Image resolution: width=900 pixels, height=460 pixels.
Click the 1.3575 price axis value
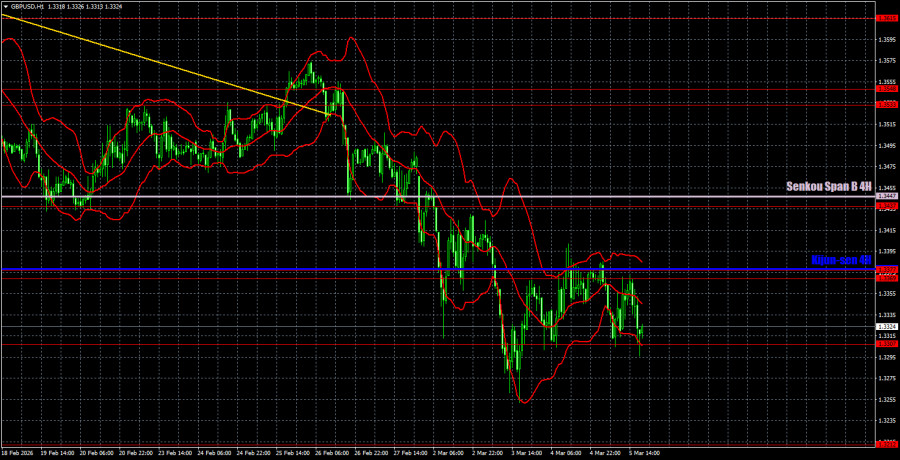click(887, 61)
